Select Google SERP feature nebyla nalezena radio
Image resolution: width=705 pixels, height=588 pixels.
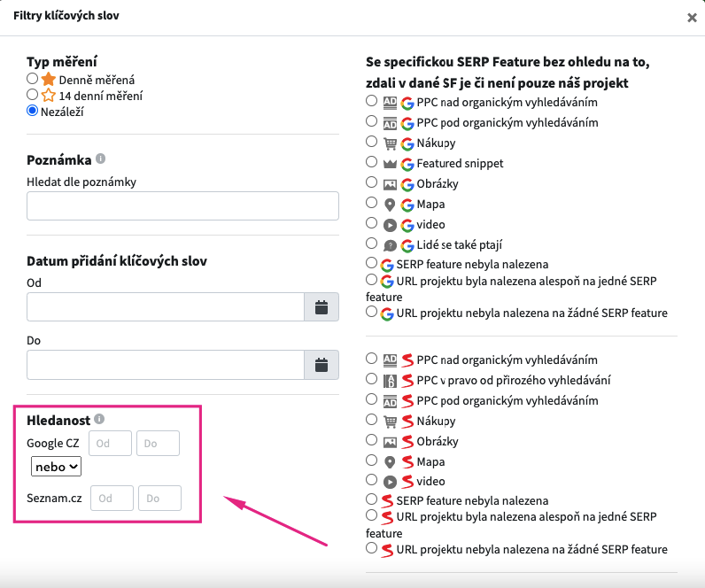pos(371,262)
